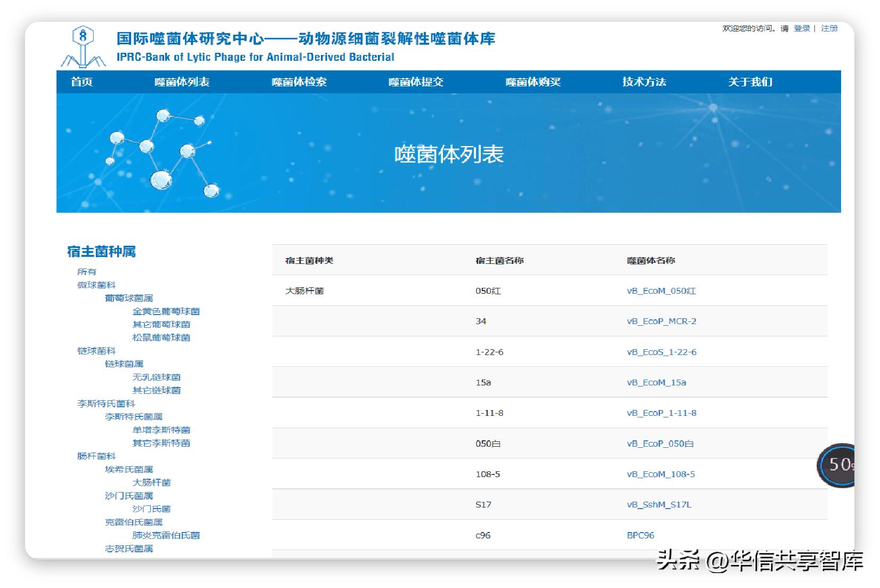Open the vB_EcoM_050红 phage link
This screenshot has height=588, width=880.
coord(661,291)
